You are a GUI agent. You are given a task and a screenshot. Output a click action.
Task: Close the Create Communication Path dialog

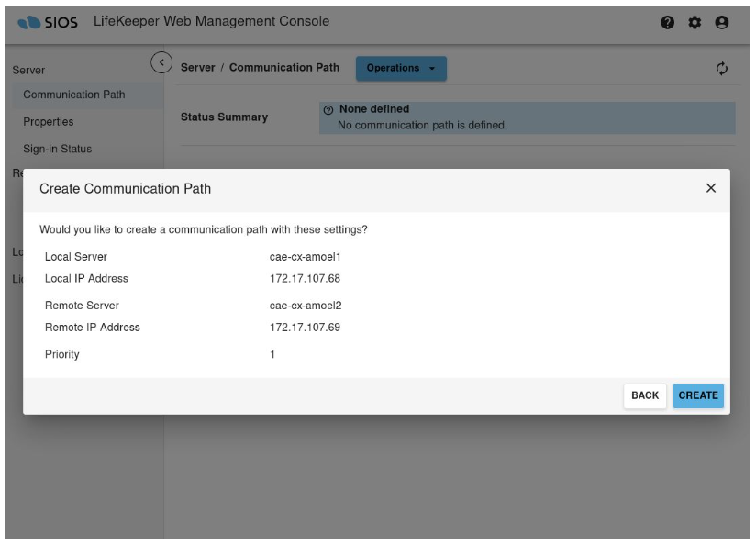[x=711, y=188]
